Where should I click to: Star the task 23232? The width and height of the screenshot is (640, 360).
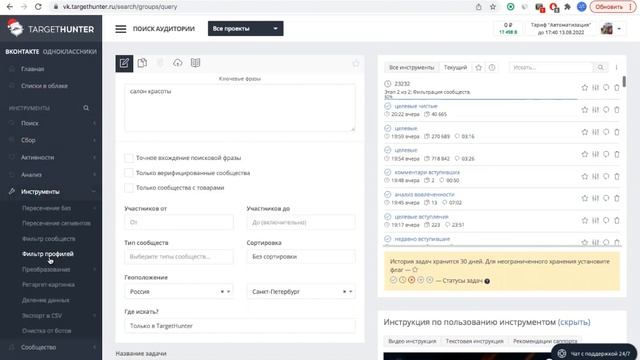click(x=584, y=88)
